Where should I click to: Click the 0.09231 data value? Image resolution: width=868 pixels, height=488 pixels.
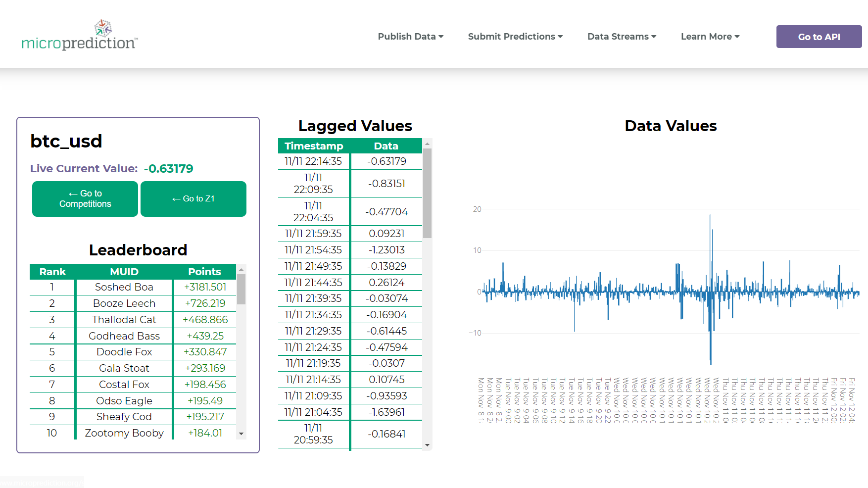click(x=386, y=234)
